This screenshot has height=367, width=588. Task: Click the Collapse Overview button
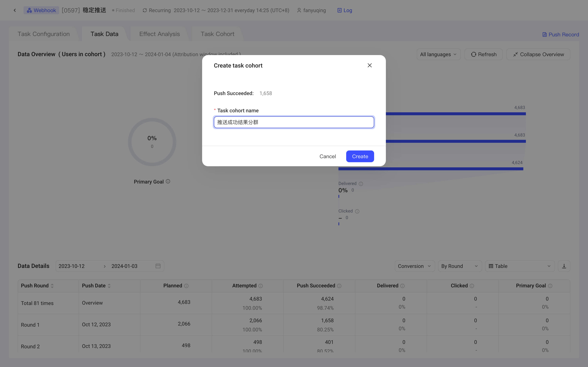point(538,54)
